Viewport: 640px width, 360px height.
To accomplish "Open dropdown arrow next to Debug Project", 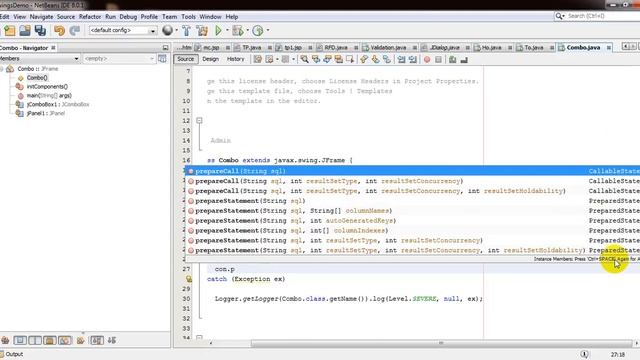I will pyautogui.click(x=248, y=30).
